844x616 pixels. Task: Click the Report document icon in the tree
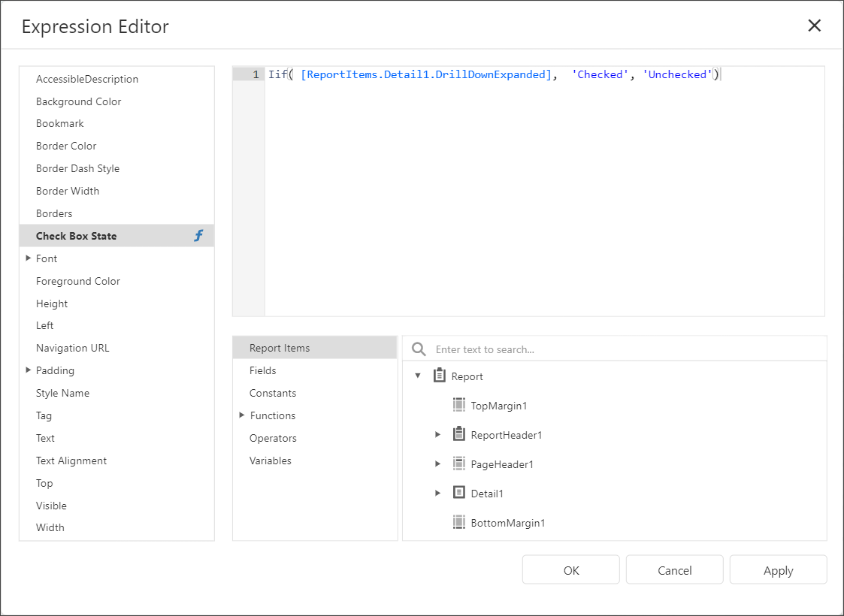[x=440, y=375]
